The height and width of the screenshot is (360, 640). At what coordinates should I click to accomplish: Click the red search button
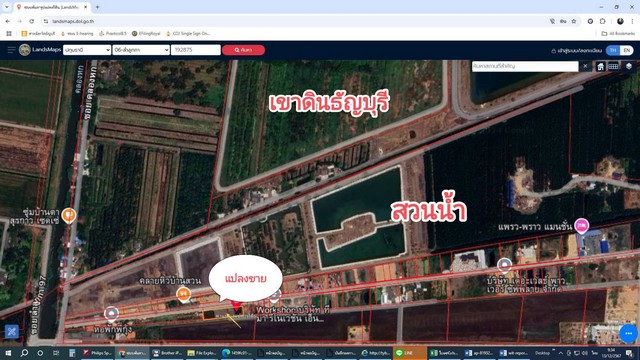[x=243, y=50]
